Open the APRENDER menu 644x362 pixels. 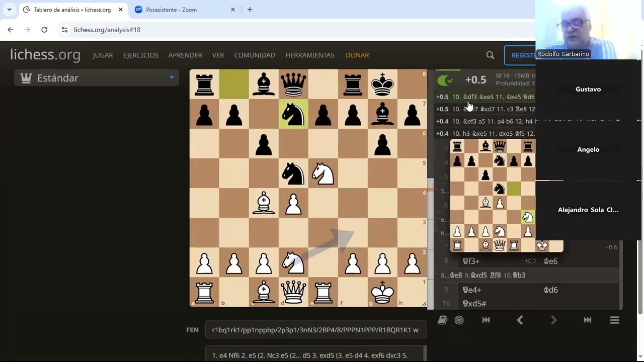(185, 55)
